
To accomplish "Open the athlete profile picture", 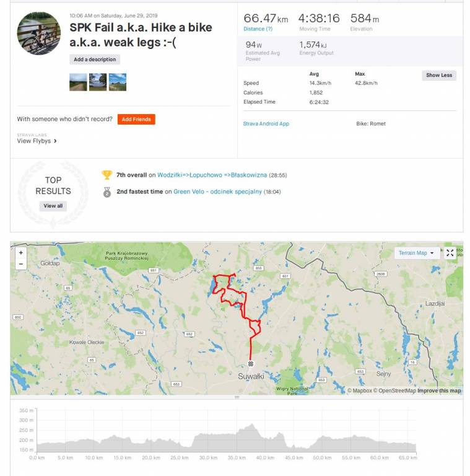I will click(39, 33).
